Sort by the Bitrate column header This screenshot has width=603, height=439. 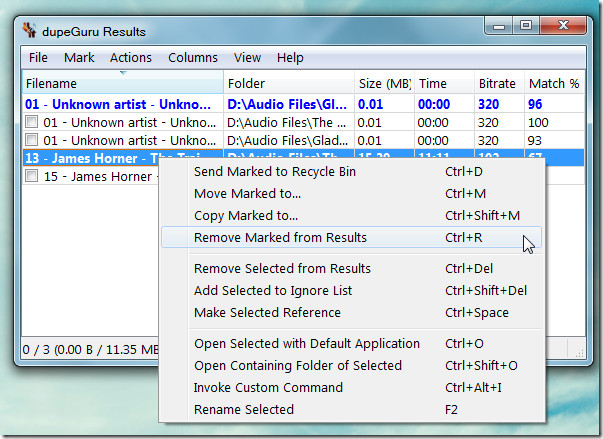(500, 83)
